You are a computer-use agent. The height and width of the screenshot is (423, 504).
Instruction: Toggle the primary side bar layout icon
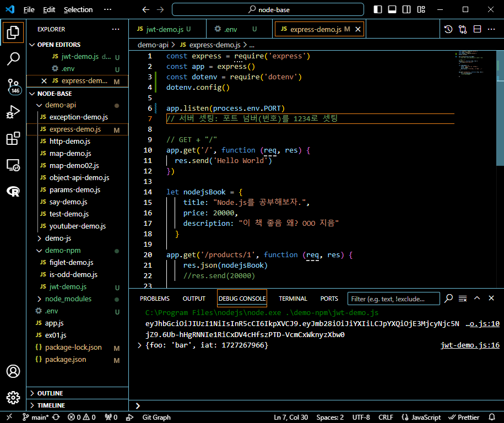point(378,9)
